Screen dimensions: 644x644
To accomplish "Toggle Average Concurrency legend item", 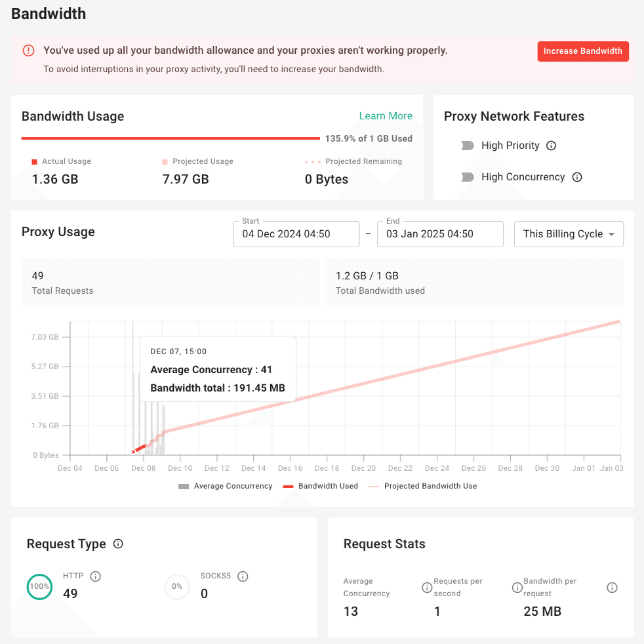I will [225, 486].
